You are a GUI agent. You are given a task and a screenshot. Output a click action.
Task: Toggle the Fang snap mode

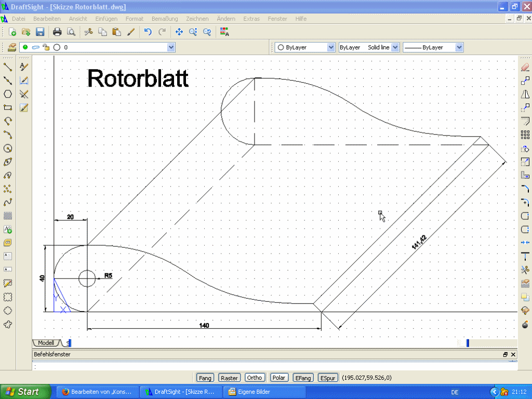click(205, 378)
